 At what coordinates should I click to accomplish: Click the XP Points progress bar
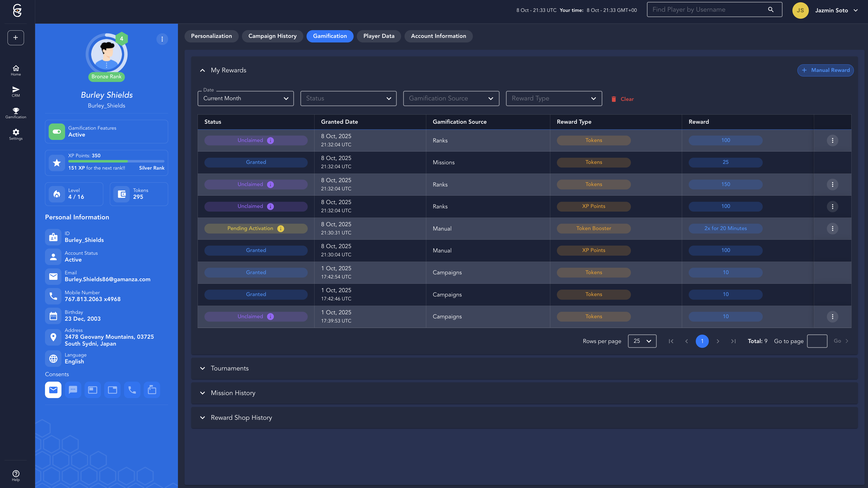(116, 161)
